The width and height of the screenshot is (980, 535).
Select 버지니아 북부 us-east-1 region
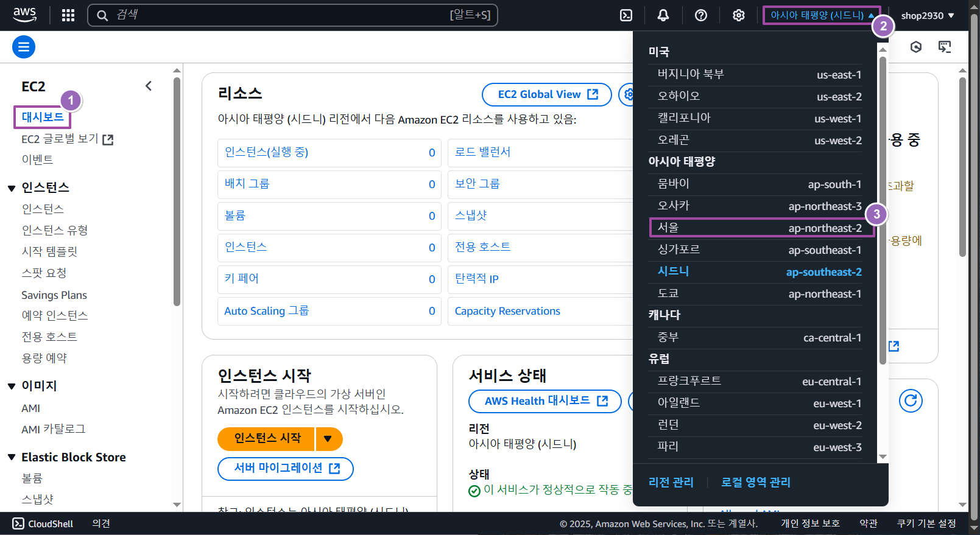click(x=760, y=74)
